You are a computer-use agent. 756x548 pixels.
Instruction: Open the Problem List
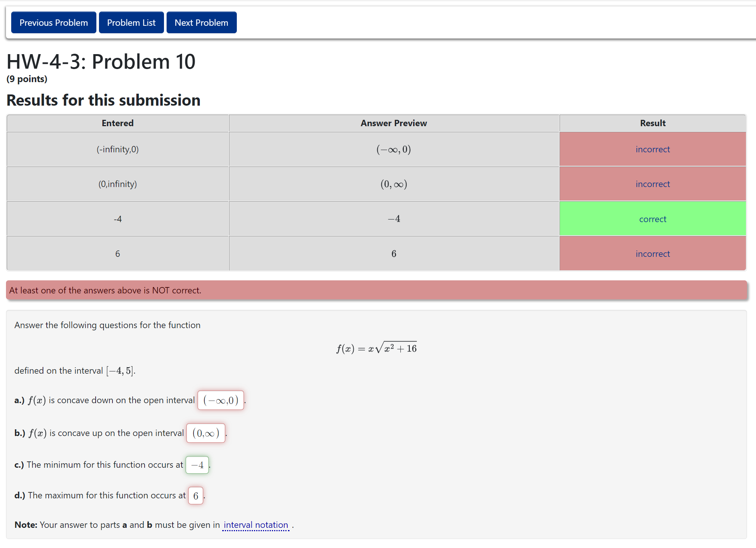point(131,23)
